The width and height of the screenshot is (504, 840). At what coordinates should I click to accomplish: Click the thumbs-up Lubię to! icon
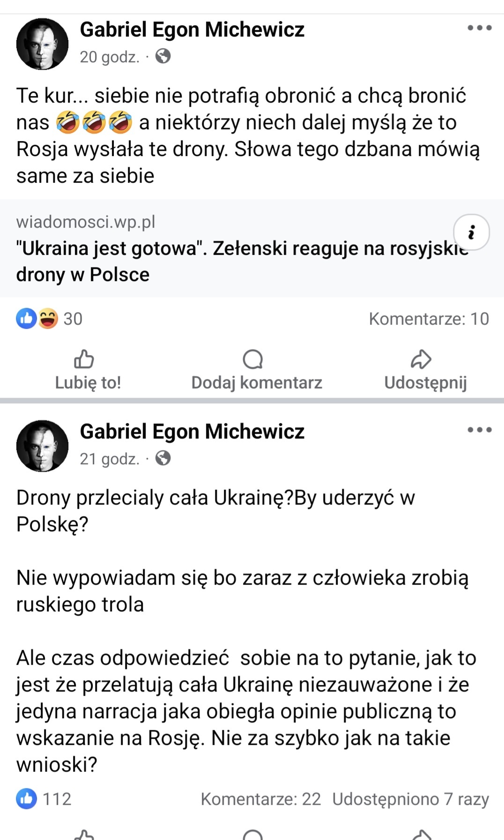coord(84,360)
